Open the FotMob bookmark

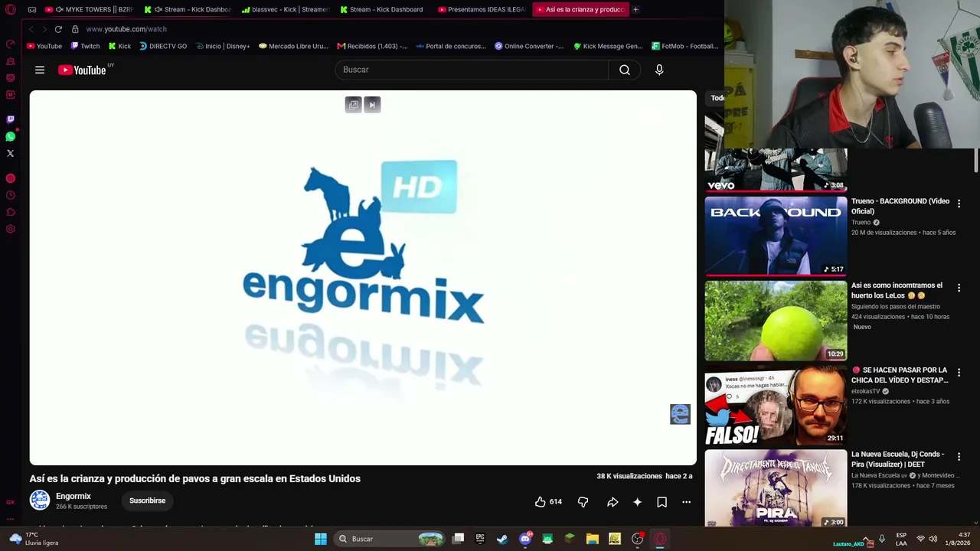click(x=684, y=46)
